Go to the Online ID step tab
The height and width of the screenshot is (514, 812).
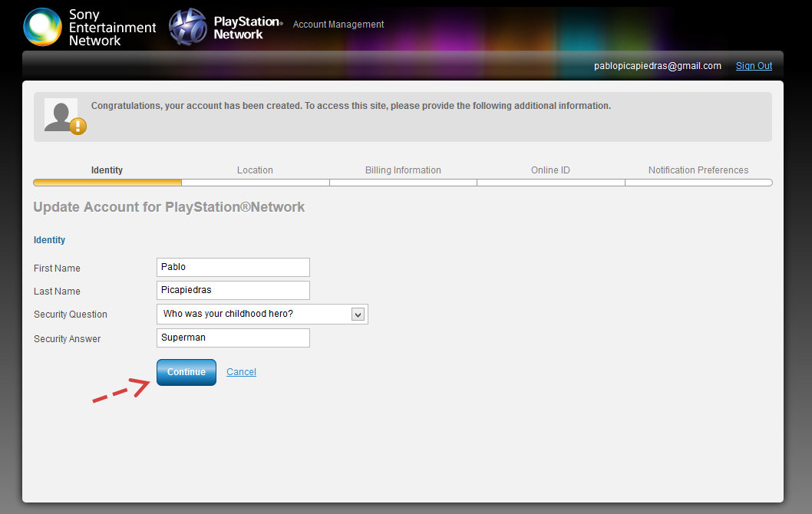[x=550, y=170]
